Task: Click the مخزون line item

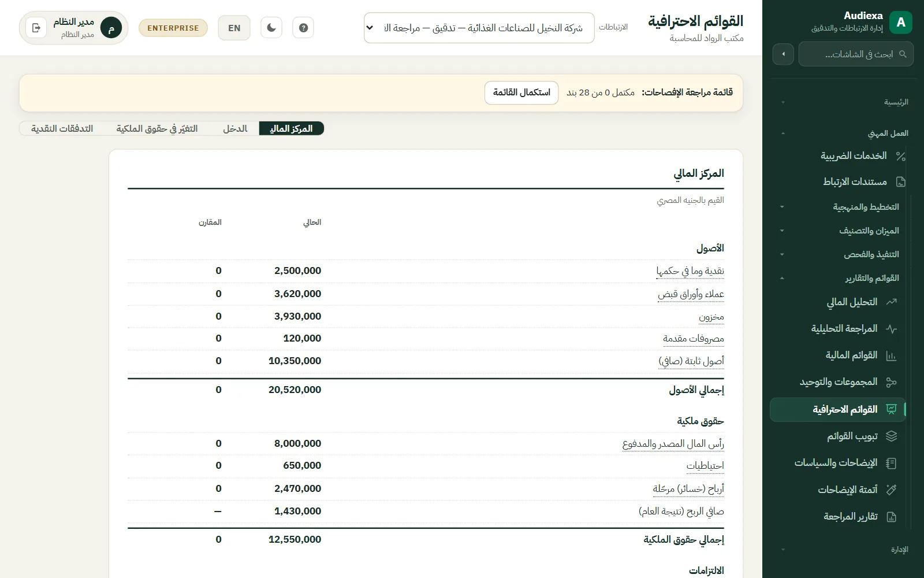Action: coord(711,317)
